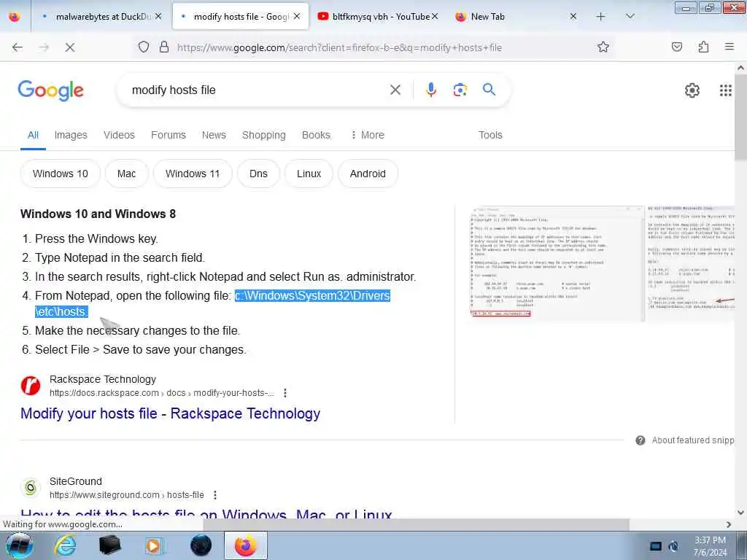This screenshot has height=560, width=747.
Task: Click the SiteGround favicon
Action: [31, 488]
